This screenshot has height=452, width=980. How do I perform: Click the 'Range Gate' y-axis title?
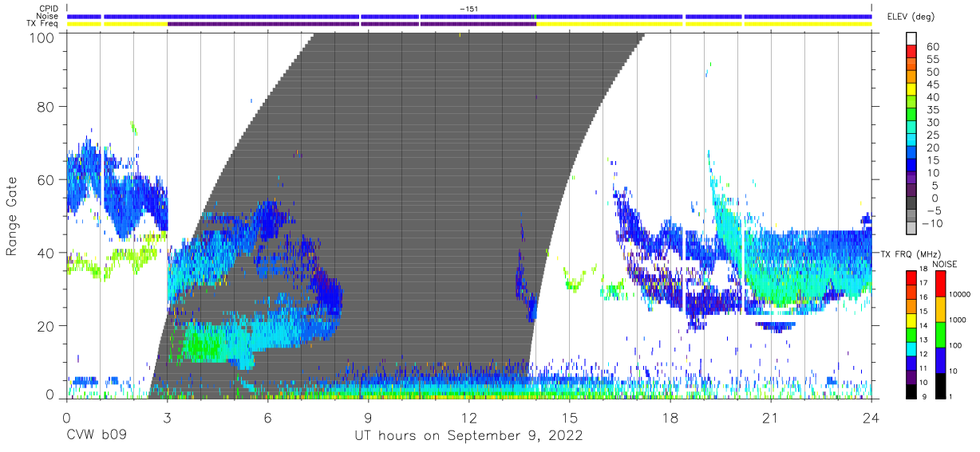(12, 217)
